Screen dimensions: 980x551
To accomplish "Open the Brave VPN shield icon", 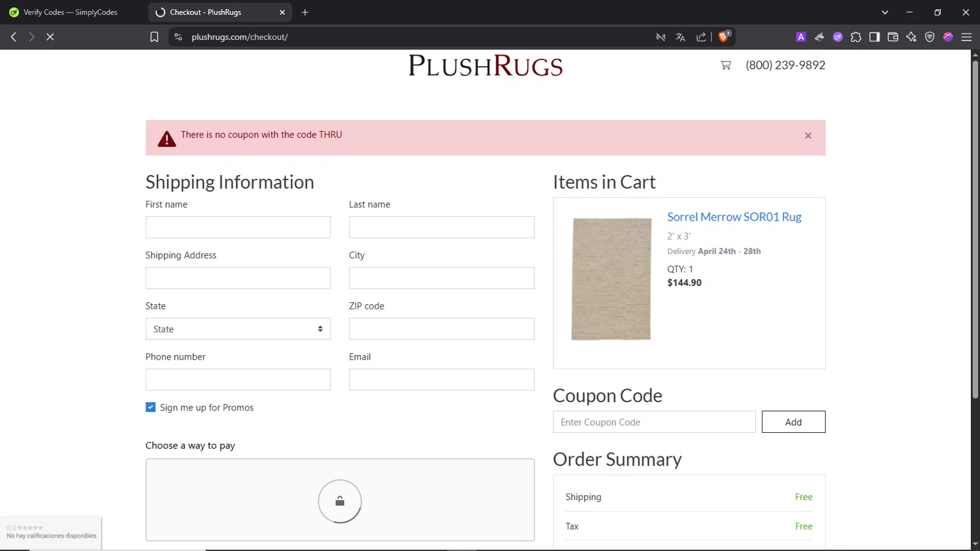I will click(x=930, y=37).
